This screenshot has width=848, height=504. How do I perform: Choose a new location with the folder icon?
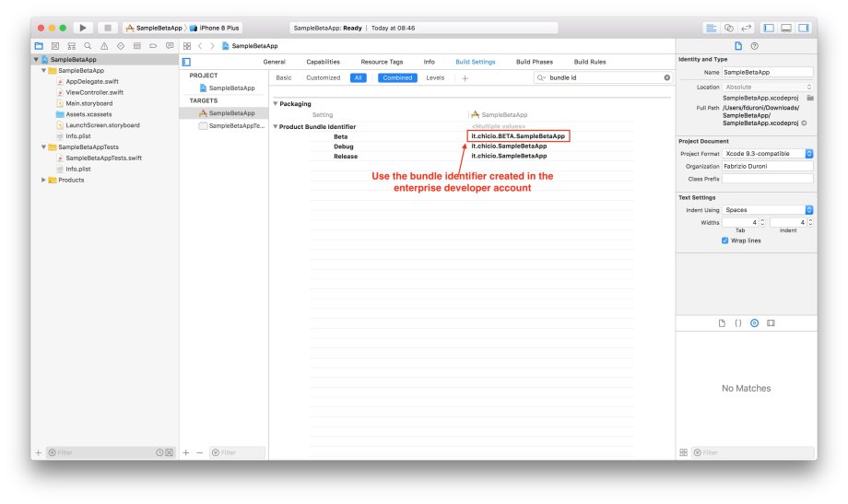tap(809, 98)
